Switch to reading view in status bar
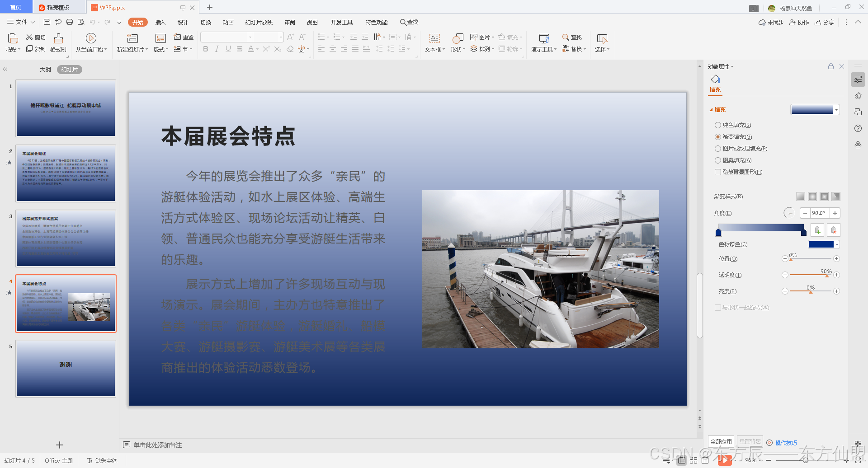 705,460
